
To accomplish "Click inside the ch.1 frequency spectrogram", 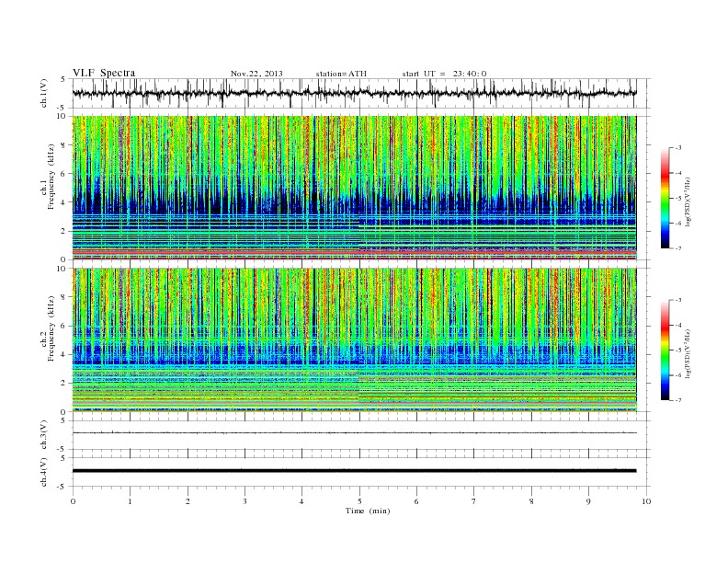I will [354, 188].
